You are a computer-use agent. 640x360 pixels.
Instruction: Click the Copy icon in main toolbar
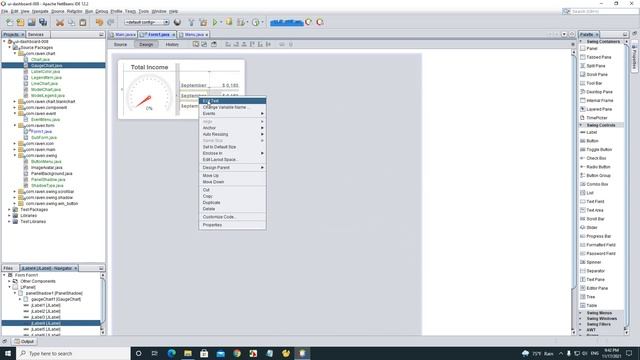click(x=71, y=22)
